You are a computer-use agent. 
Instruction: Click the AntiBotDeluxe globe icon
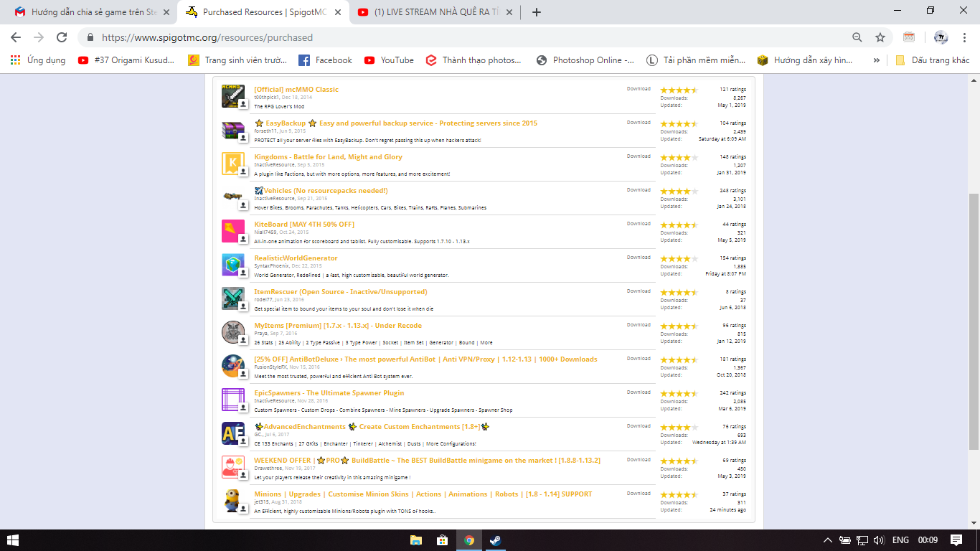(x=233, y=365)
